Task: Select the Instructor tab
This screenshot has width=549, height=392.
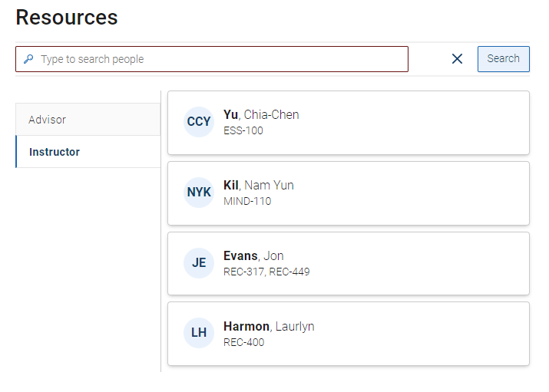Action: pyautogui.click(x=88, y=152)
